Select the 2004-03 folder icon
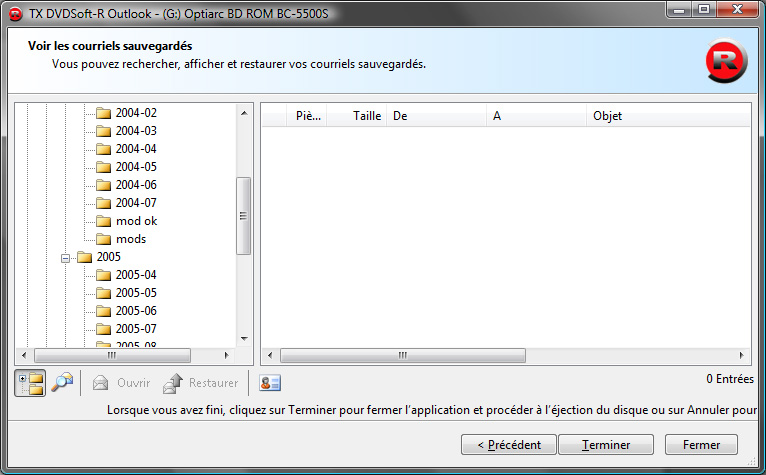 (103, 131)
